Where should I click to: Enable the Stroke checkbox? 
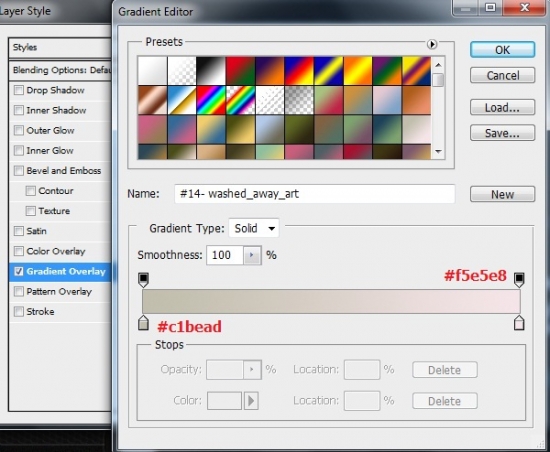click(19, 311)
